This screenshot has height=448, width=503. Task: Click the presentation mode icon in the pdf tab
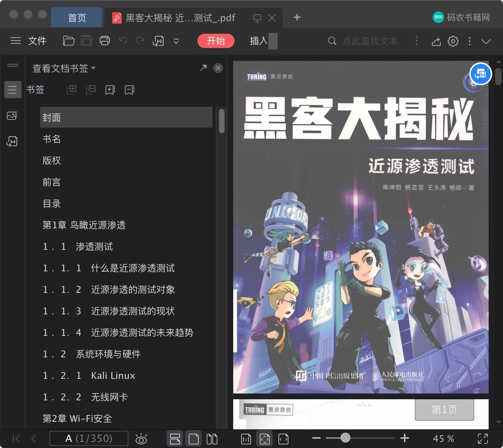click(257, 18)
